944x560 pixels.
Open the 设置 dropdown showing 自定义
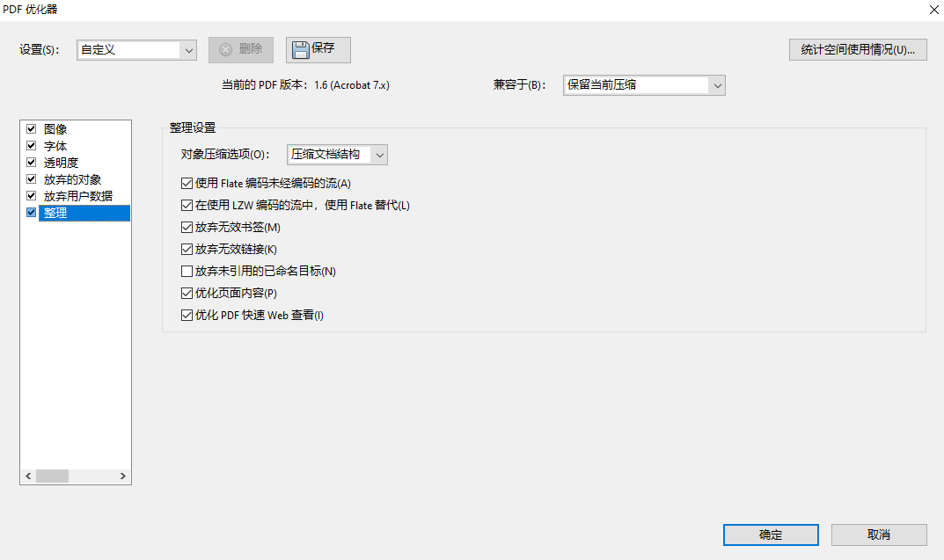coord(189,50)
